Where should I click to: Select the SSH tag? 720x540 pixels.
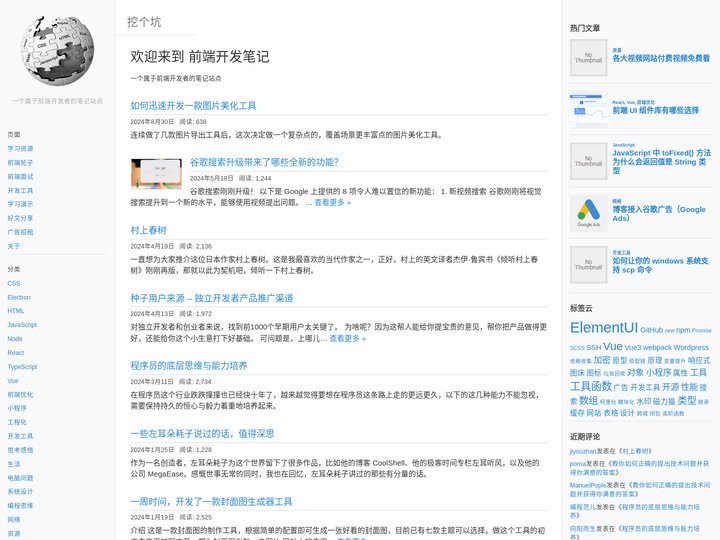pos(593,347)
